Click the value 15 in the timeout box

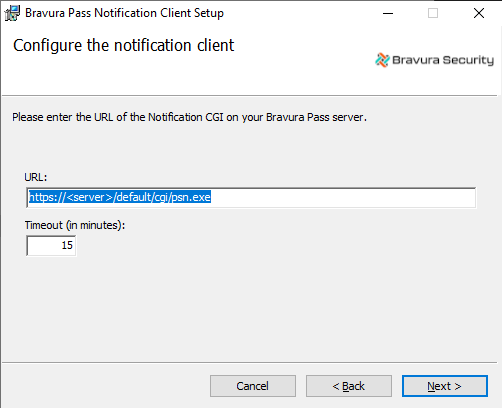point(67,245)
